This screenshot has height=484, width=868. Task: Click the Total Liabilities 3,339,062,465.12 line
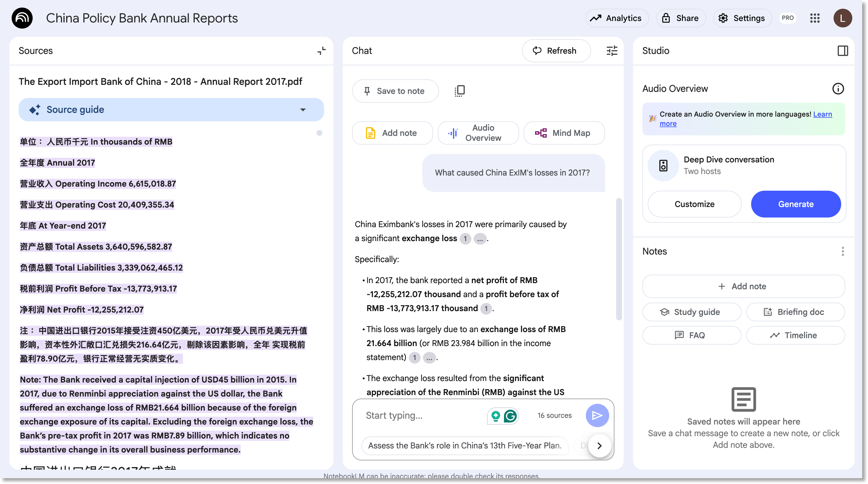point(101,268)
